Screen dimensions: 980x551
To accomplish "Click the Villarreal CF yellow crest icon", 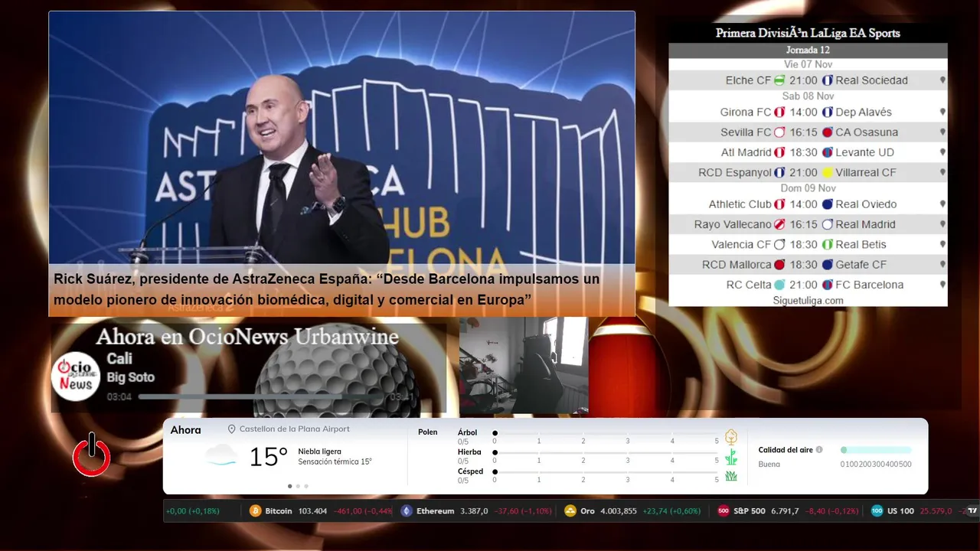I will pos(828,173).
